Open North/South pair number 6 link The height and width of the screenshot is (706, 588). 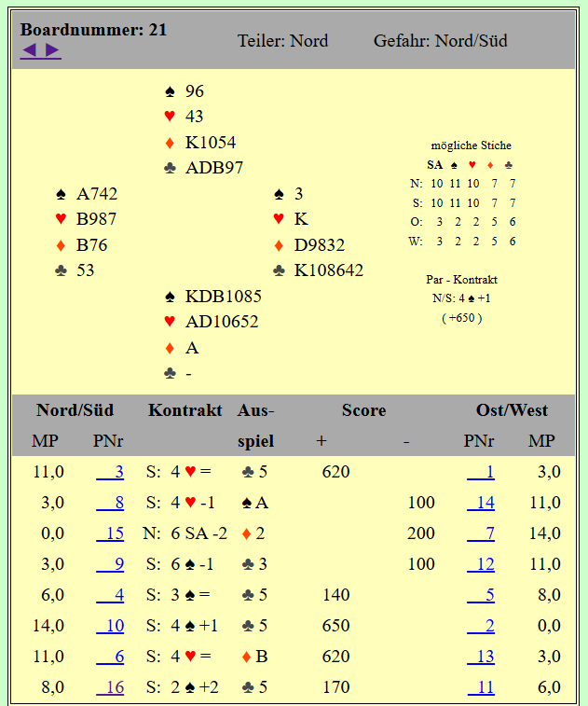pos(111,657)
